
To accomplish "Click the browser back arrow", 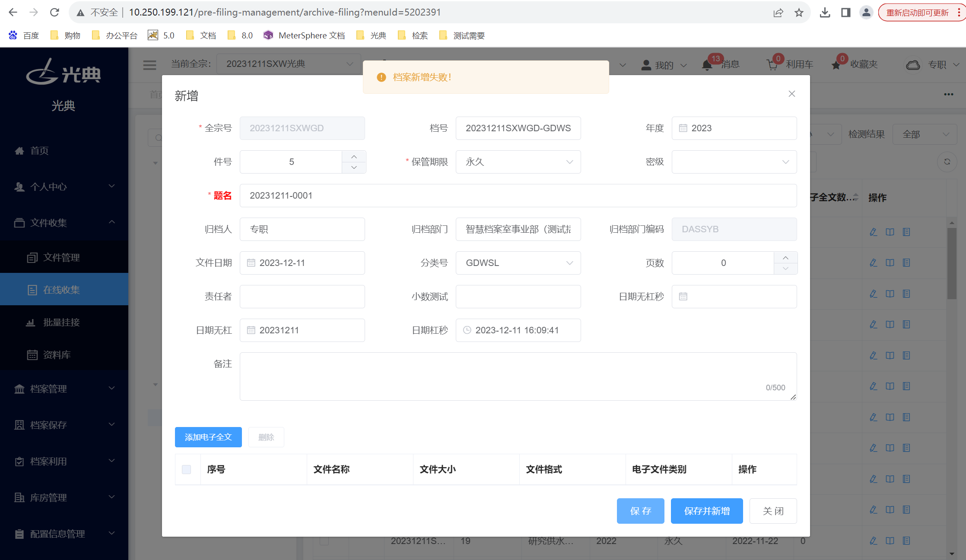I will (13, 13).
